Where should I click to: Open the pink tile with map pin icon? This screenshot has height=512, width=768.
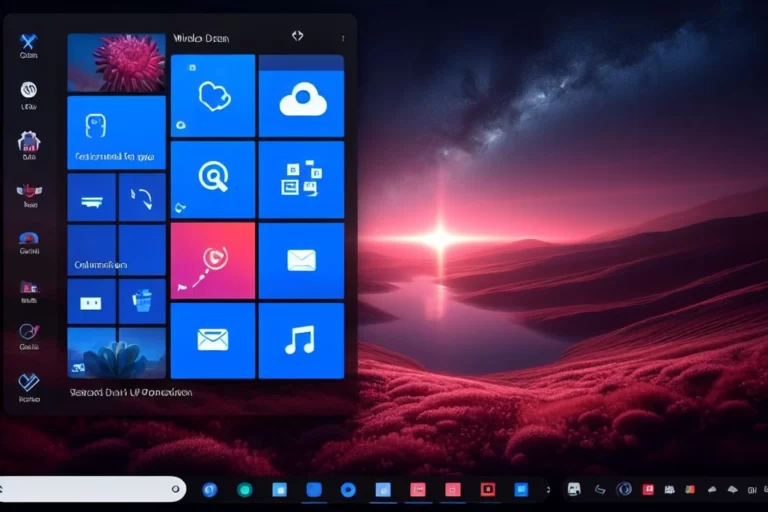point(213,261)
